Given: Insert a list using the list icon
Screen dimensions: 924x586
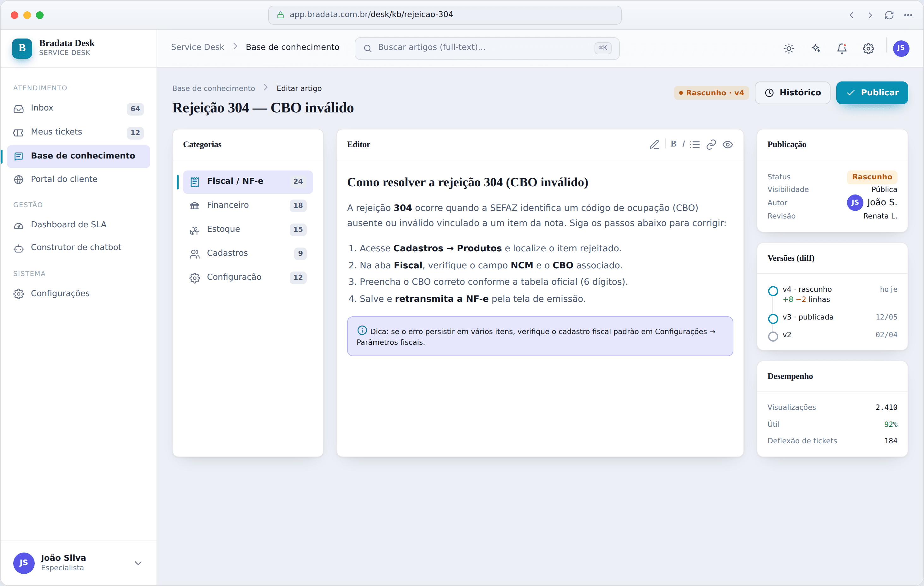Looking at the screenshot, I should 695,144.
